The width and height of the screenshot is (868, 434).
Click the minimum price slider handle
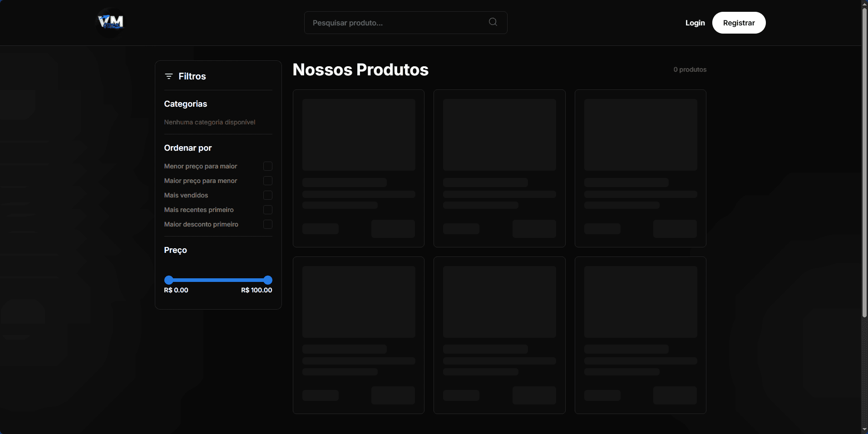pos(169,280)
